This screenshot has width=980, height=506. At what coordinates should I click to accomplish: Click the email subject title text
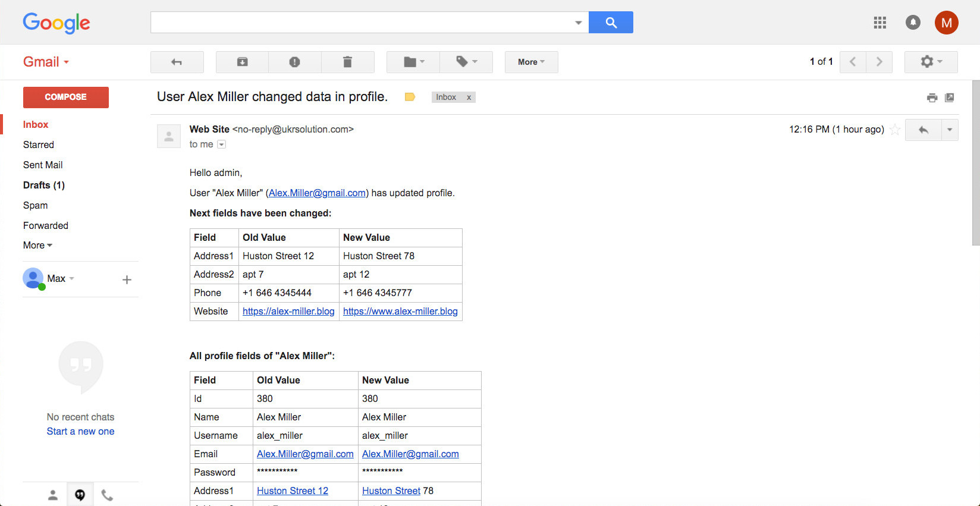click(272, 97)
